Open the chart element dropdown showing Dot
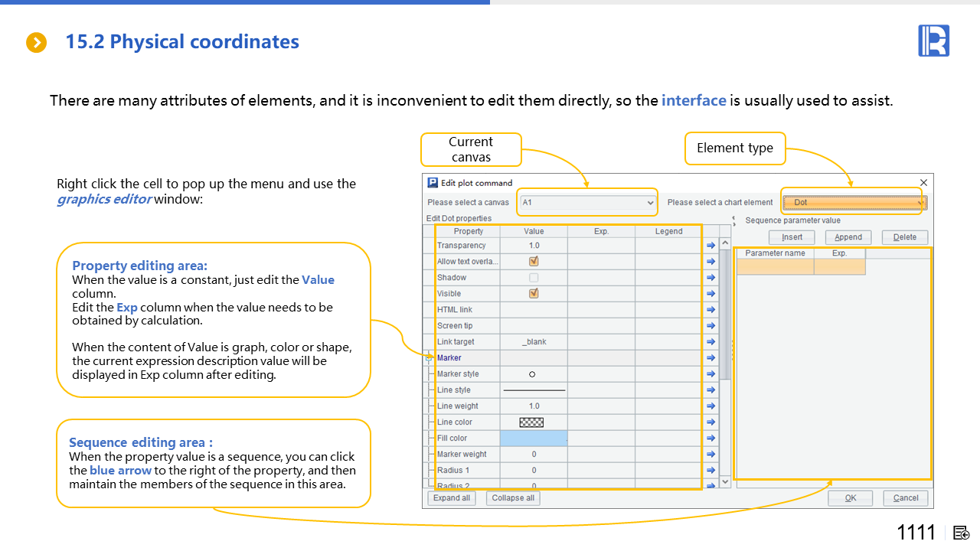 click(854, 203)
